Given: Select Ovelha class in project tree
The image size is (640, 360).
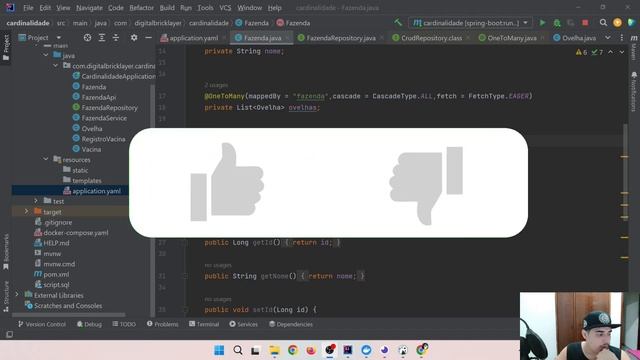Looking at the screenshot, I should [x=91, y=129].
